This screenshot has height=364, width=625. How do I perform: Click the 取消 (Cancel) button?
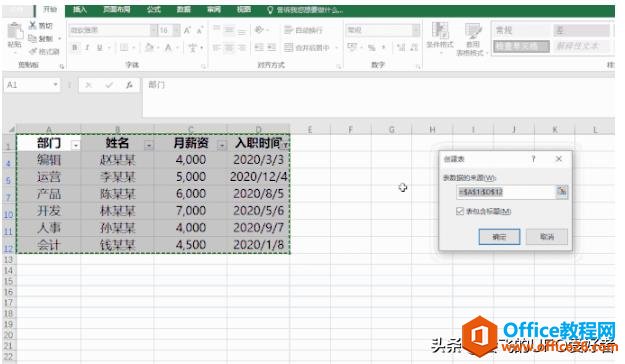click(x=546, y=237)
